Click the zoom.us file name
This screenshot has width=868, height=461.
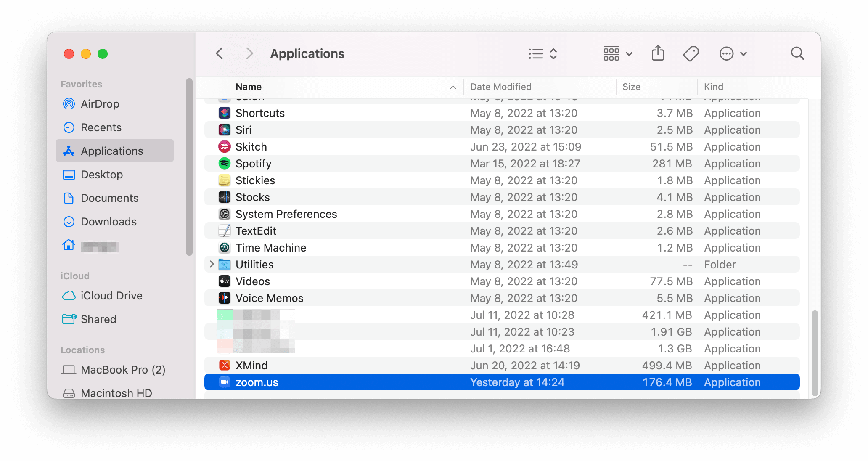click(257, 382)
